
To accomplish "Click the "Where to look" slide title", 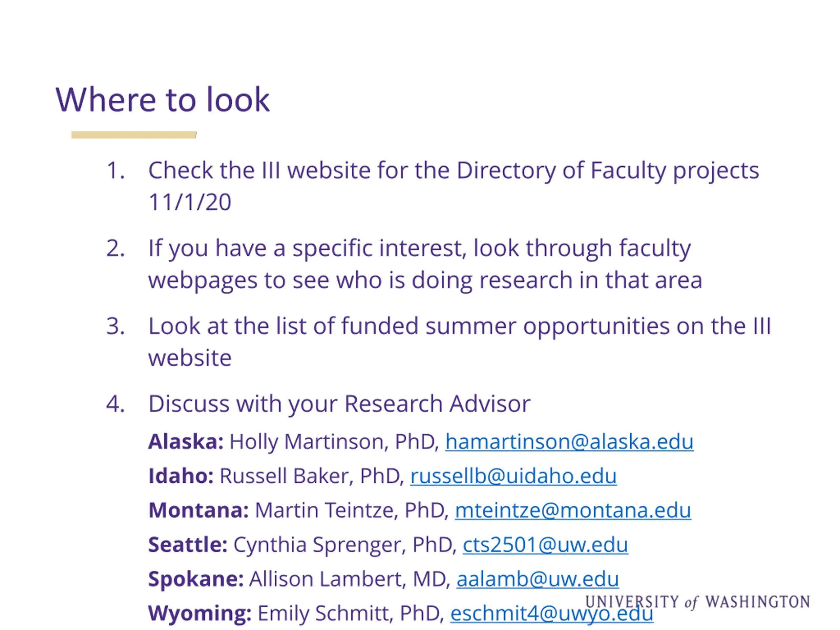I will click(162, 100).
